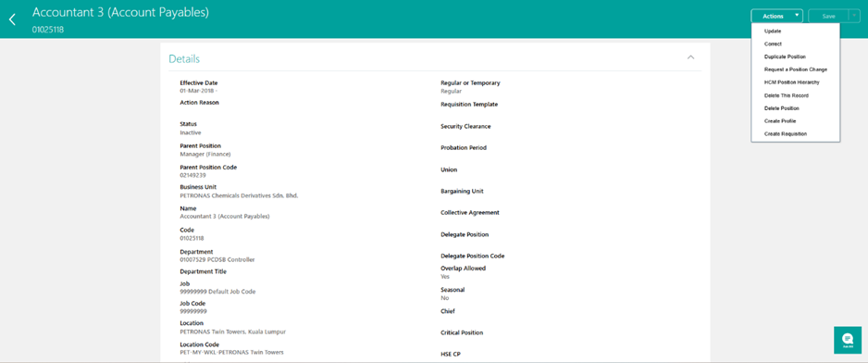This screenshot has height=363, width=868.
Task: Open the Save button dropdown arrow
Action: pos(853,16)
